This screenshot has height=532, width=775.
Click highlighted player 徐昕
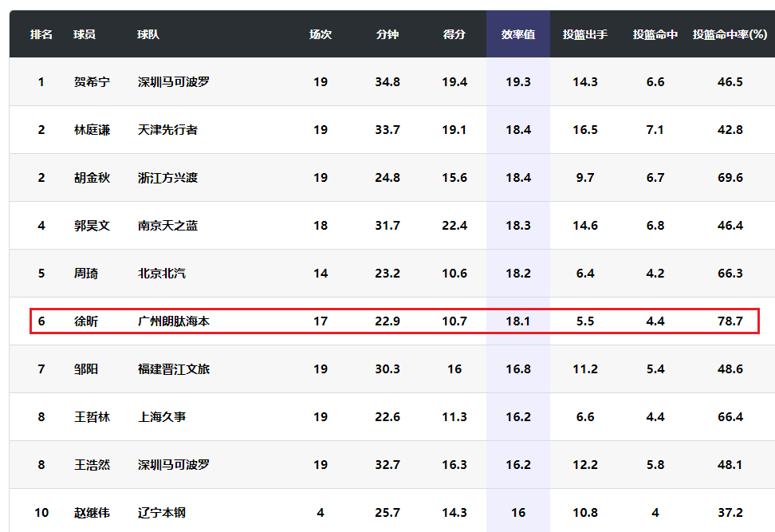click(86, 321)
